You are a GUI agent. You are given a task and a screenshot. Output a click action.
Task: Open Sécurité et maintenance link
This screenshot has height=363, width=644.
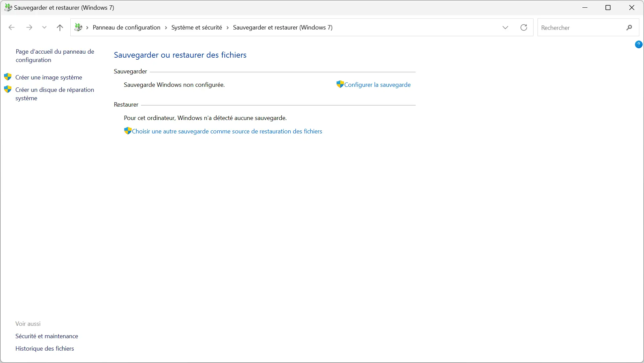tap(47, 336)
